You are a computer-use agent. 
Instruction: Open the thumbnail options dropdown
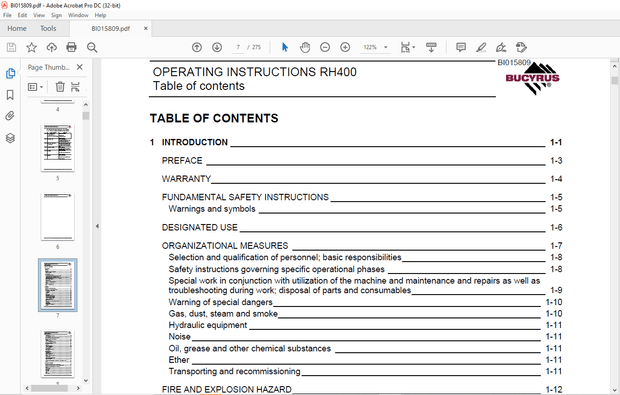click(x=36, y=87)
